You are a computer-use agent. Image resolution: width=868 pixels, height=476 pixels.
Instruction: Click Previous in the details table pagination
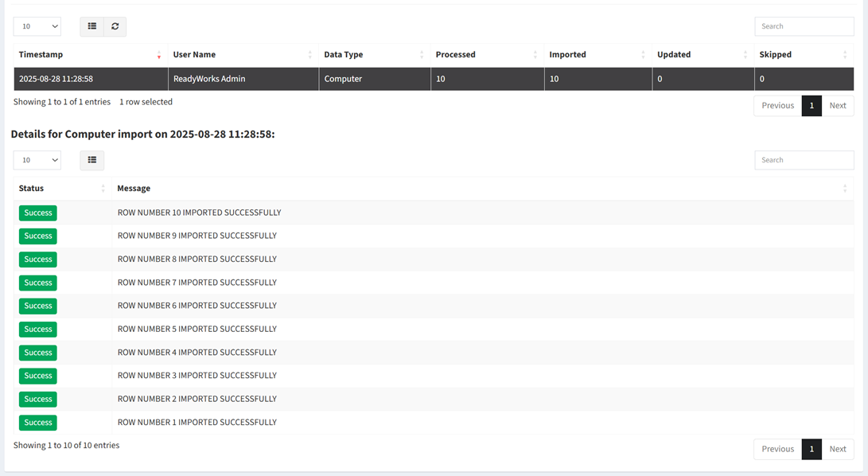778,449
